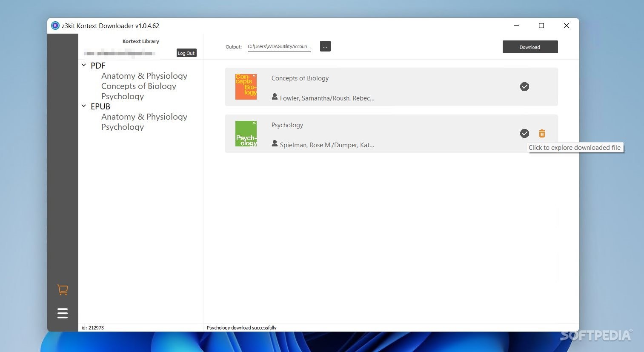Click the Download button
The width and height of the screenshot is (644, 352).
pyautogui.click(x=530, y=47)
